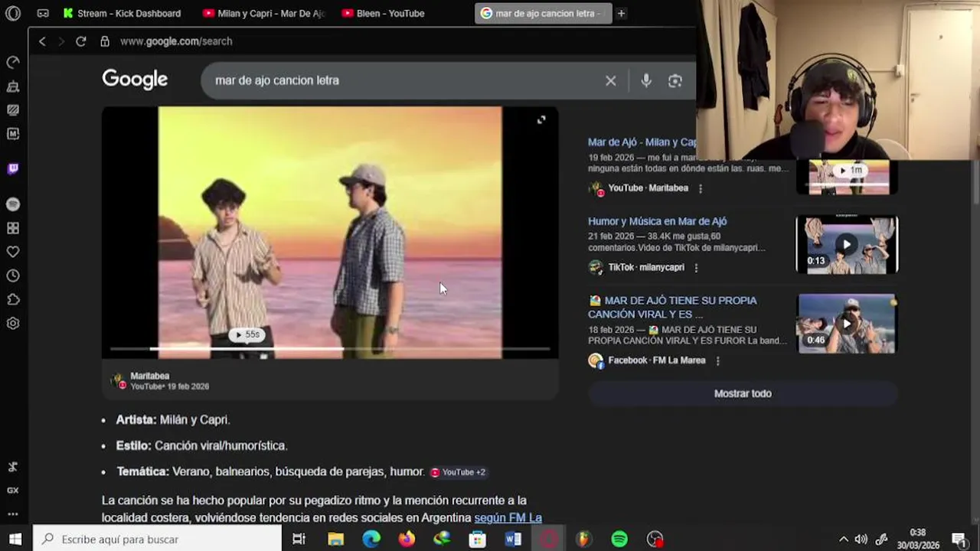This screenshot has width=980, height=551.
Task: Open options for Facebook FM La Marea result
Action: [717, 360]
